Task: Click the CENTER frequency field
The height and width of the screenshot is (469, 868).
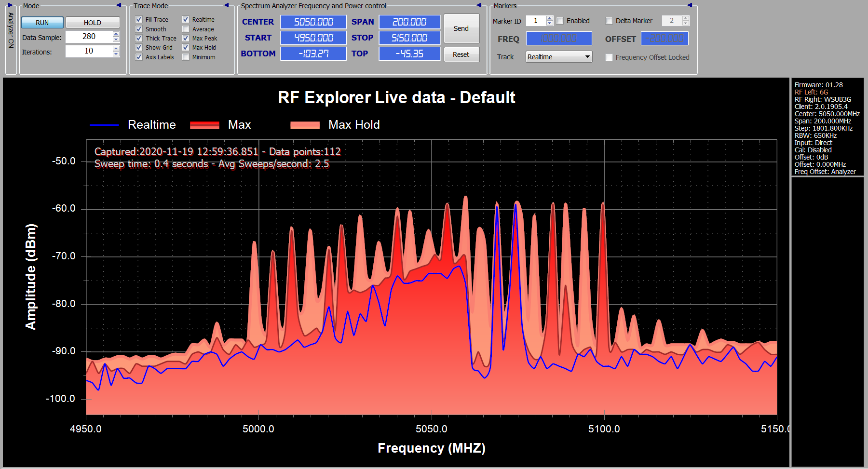Action: point(313,22)
